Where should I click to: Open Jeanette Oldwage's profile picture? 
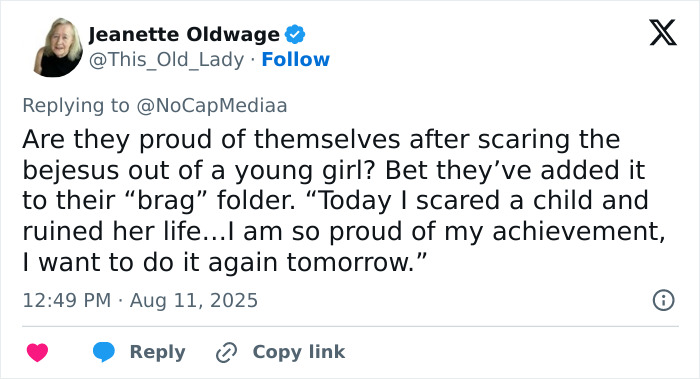(58, 47)
